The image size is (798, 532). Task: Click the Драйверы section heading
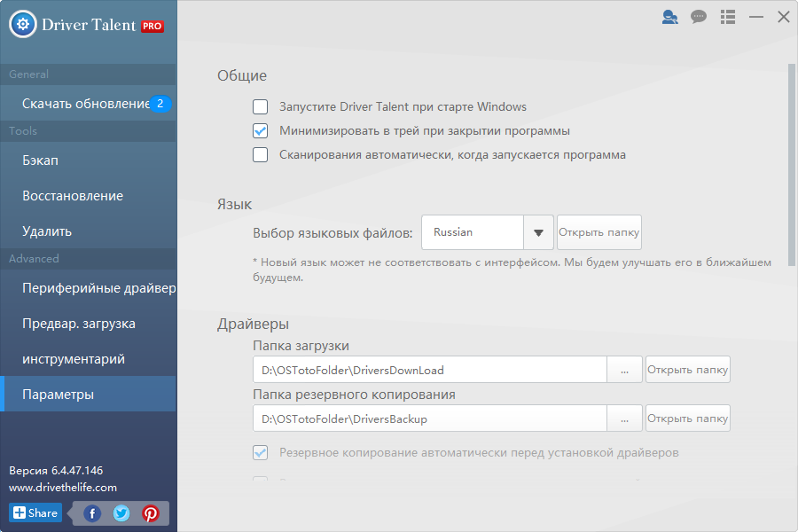253,324
